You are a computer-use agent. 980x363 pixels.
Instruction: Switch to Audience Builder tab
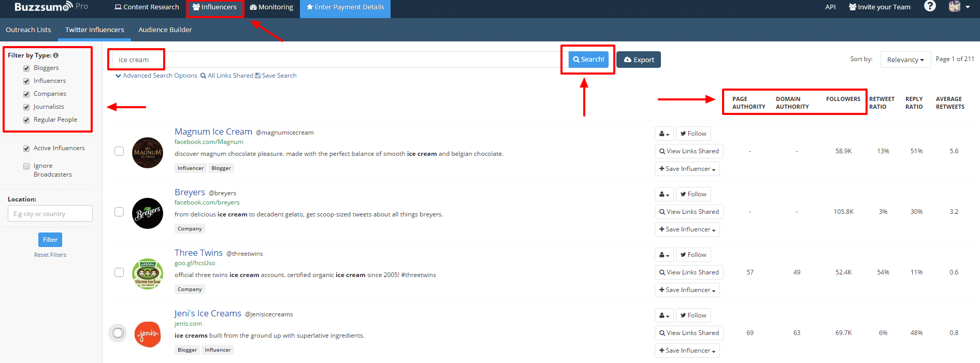[x=165, y=30]
